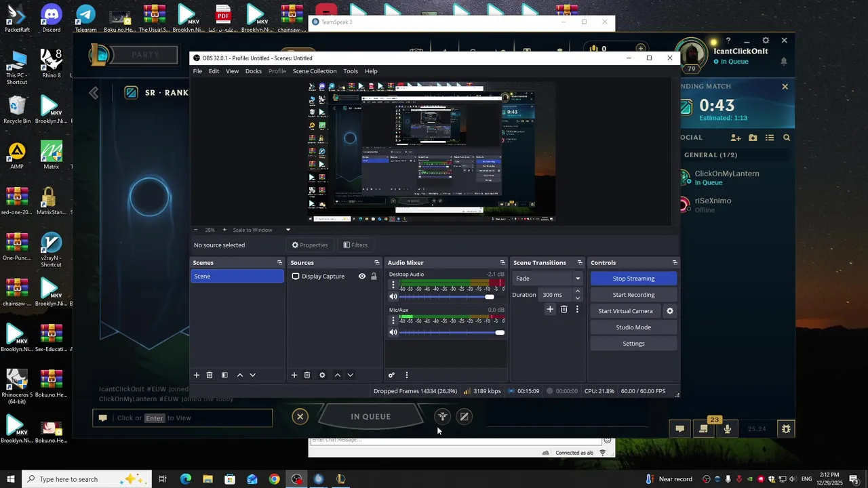Undock the Scene Transitions panel
868x488 pixels.
click(580, 262)
